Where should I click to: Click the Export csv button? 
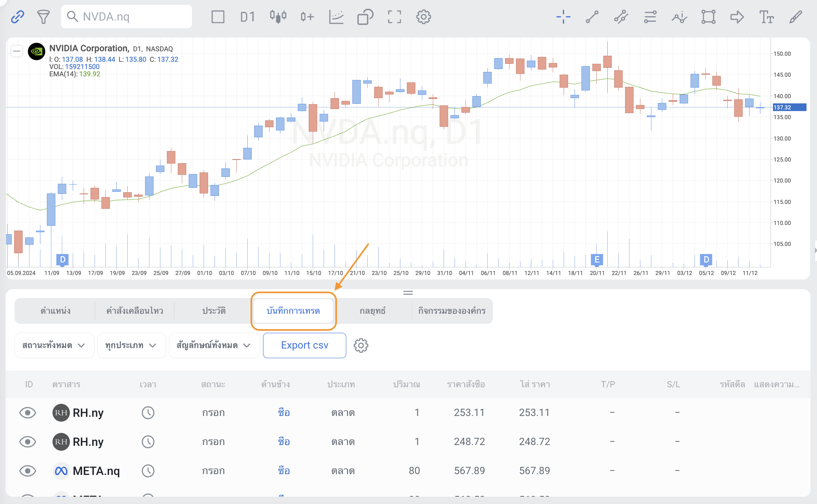coord(304,345)
